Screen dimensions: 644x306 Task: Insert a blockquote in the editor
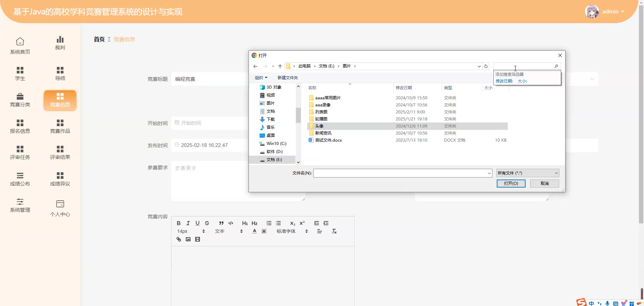[221, 223]
